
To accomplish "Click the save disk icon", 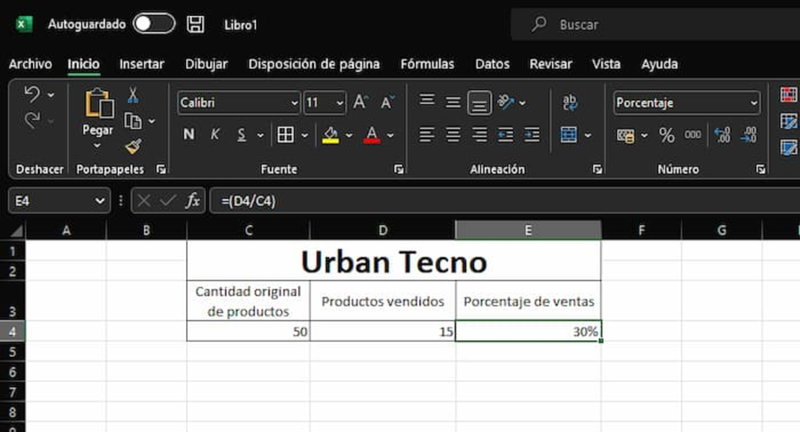I will pos(195,24).
